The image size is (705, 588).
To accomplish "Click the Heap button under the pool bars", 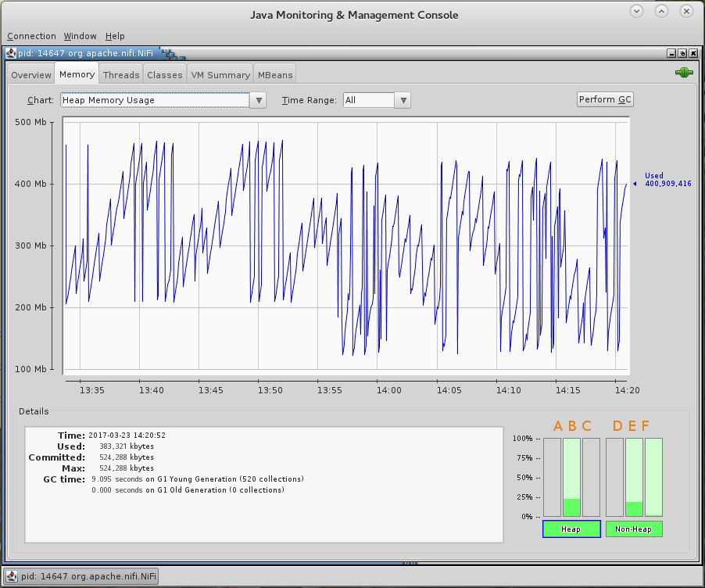I will coord(571,529).
